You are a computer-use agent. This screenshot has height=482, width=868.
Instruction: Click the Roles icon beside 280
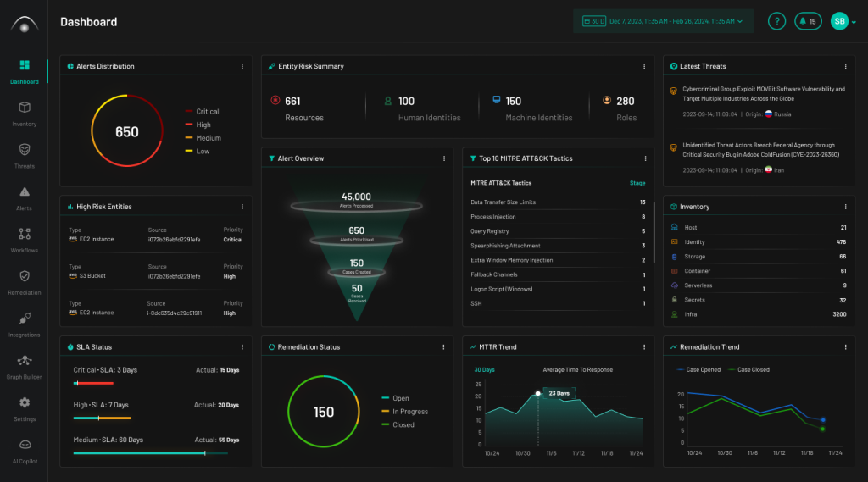pyautogui.click(x=607, y=100)
